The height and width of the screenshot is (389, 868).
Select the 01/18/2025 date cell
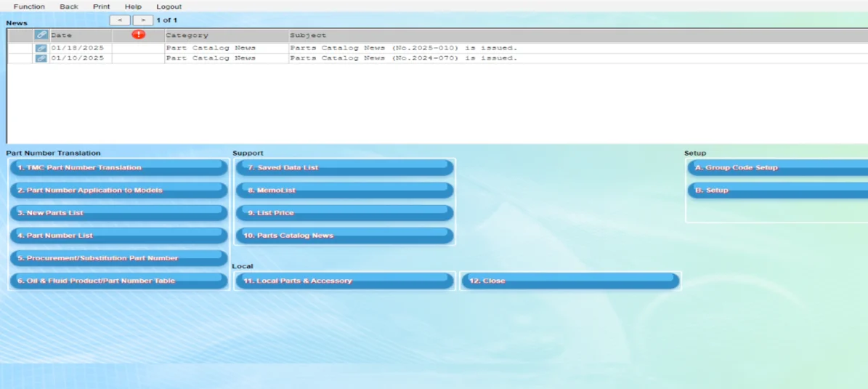(x=81, y=48)
